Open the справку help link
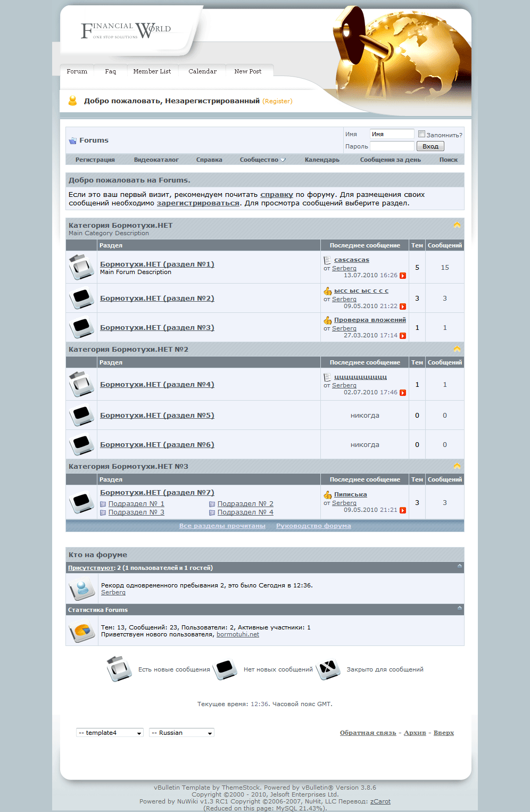Image resolution: width=530 pixels, height=812 pixels. click(277, 195)
